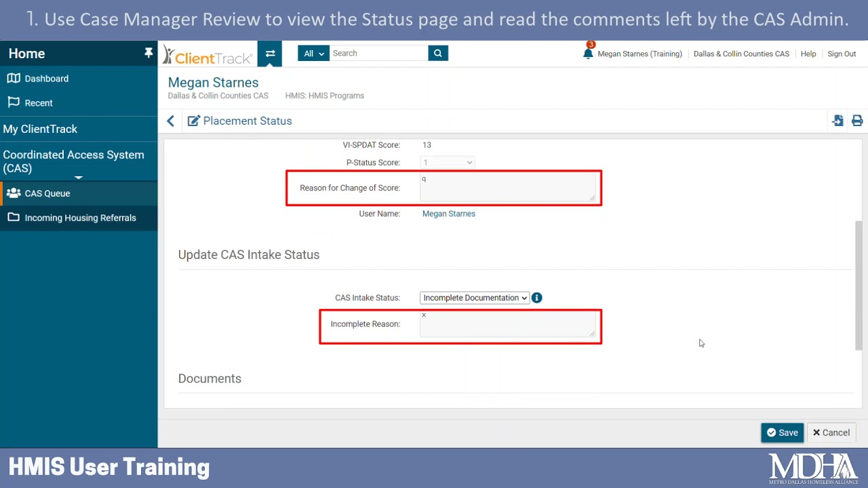The width and height of the screenshot is (868, 488).
Task: Open Dashboard in the sidebar
Action: [46, 79]
